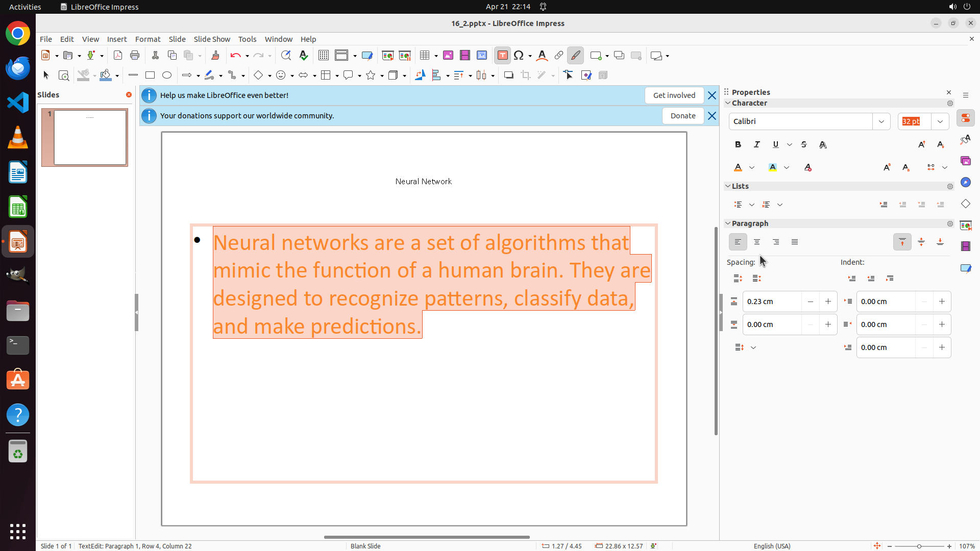Click the Display Grid icon
Viewport: 980px width, 551px height.
[324, 56]
